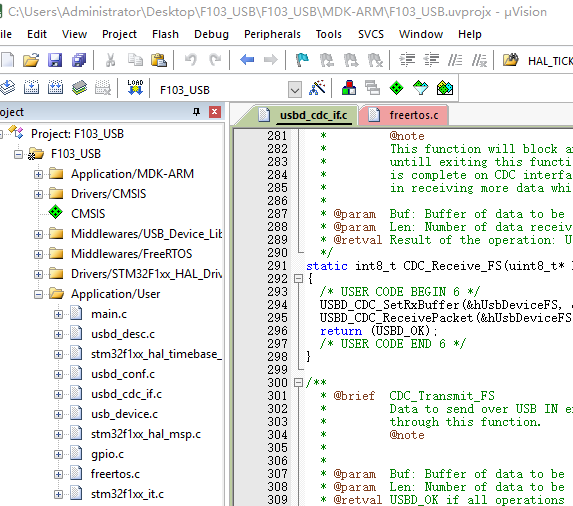The height and width of the screenshot is (506, 573).
Task: Place cursor on CDC_Receive_FS function name
Action: (452, 266)
